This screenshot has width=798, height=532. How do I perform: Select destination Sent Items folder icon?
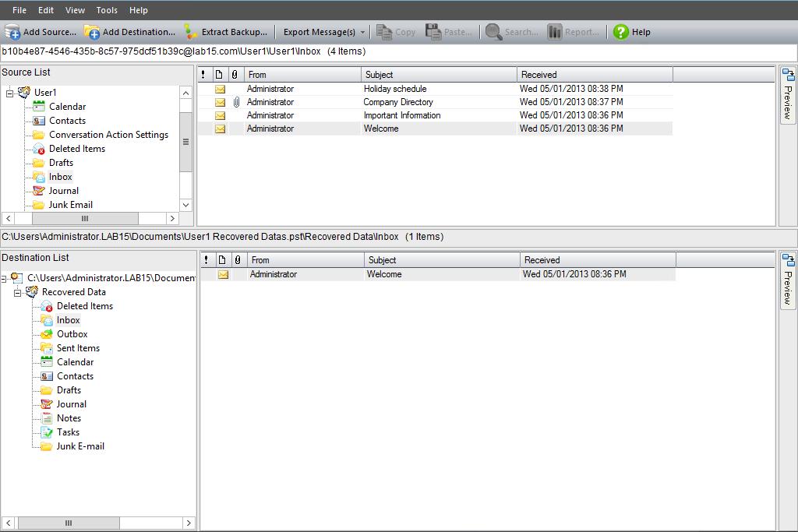point(47,348)
